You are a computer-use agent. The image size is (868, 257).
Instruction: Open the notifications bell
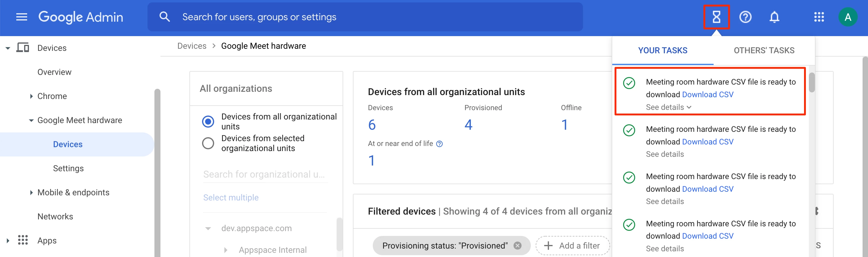[x=774, y=17]
